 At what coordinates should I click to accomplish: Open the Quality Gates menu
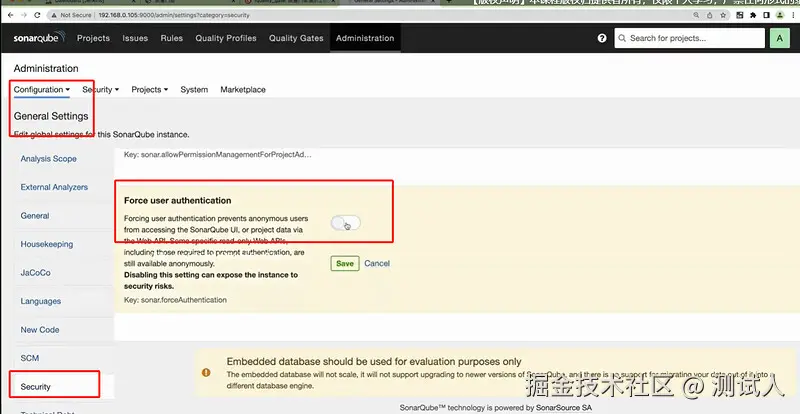(x=296, y=38)
